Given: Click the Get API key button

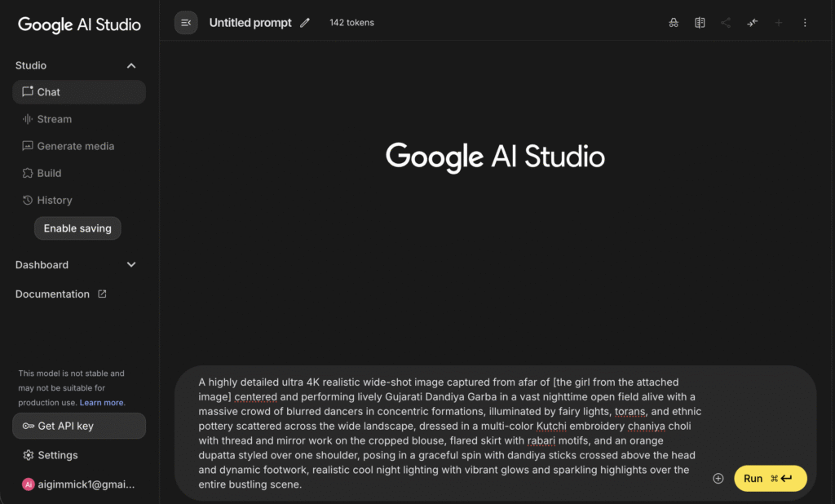Looking at the screenshot, I should click(79, 426).
